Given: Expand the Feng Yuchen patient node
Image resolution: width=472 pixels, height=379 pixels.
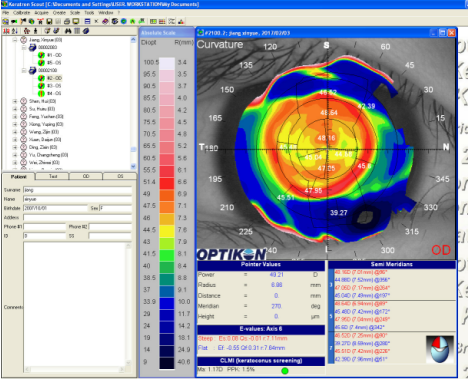Looking at the screenshot, I should click(15, 116).
